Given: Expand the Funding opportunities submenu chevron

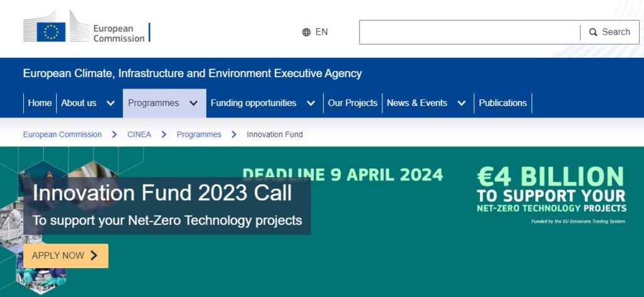Looking at the screenshot, I should [311, 104].
